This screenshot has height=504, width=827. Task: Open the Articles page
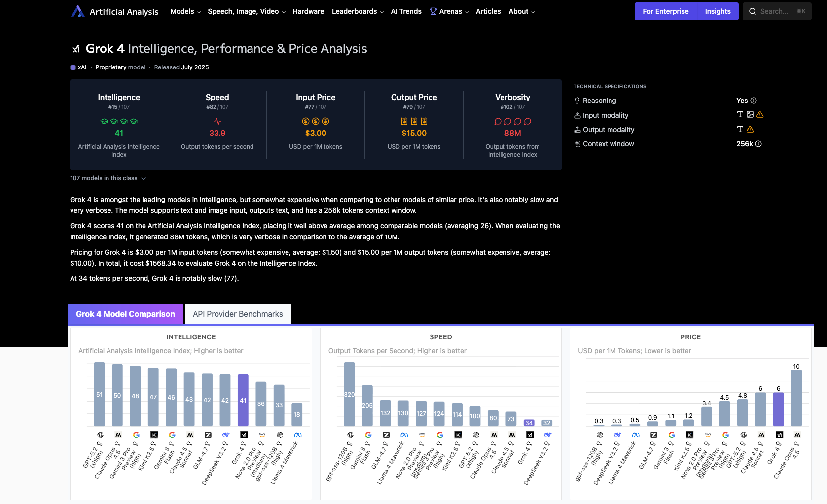(488, 11)
